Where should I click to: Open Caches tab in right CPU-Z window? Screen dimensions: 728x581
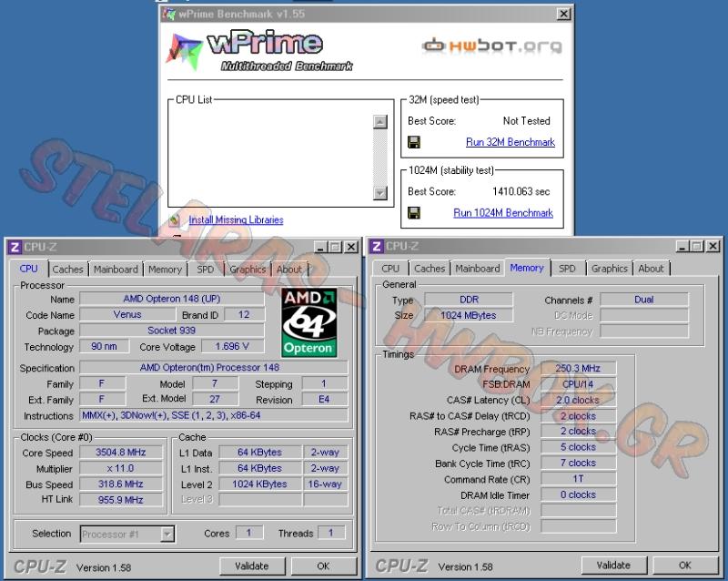[x=430, y=269]
